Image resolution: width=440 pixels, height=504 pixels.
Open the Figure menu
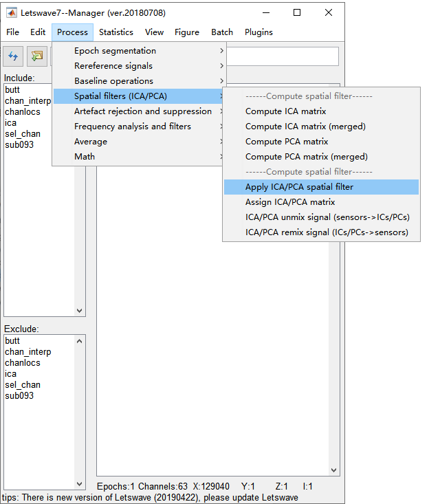click(187, 32)
